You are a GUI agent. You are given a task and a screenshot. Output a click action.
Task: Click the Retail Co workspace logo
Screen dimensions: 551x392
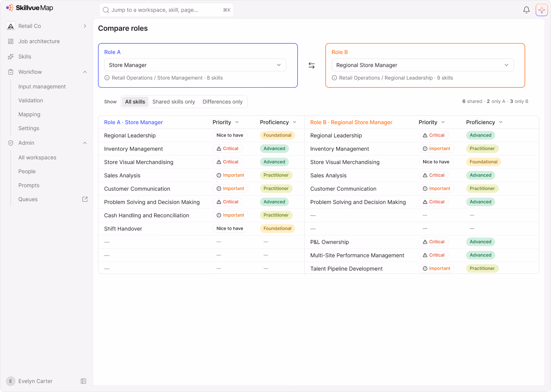pyautogui.click(x=11, y=26)
